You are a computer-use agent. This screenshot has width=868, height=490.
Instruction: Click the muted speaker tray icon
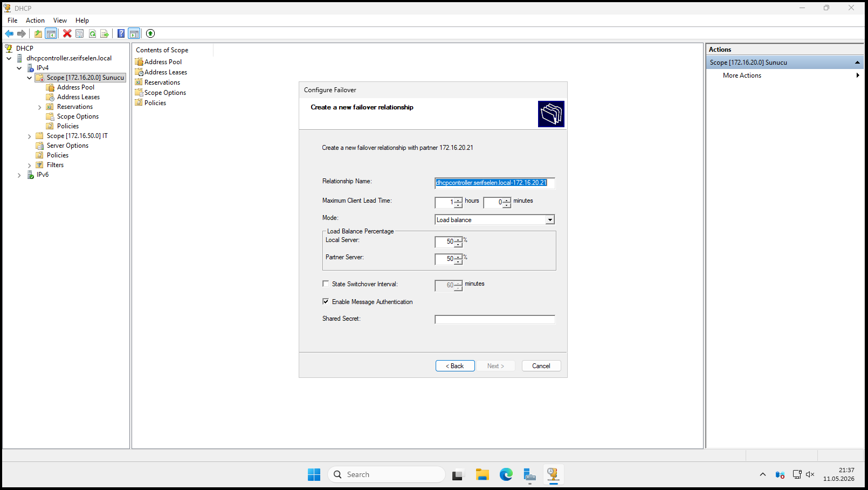810,474
